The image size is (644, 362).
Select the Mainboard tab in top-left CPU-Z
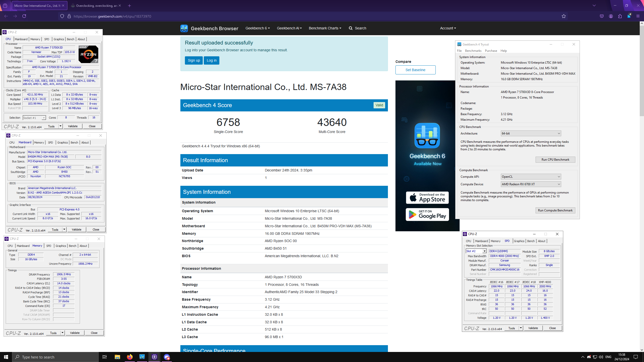pos(21,39)
